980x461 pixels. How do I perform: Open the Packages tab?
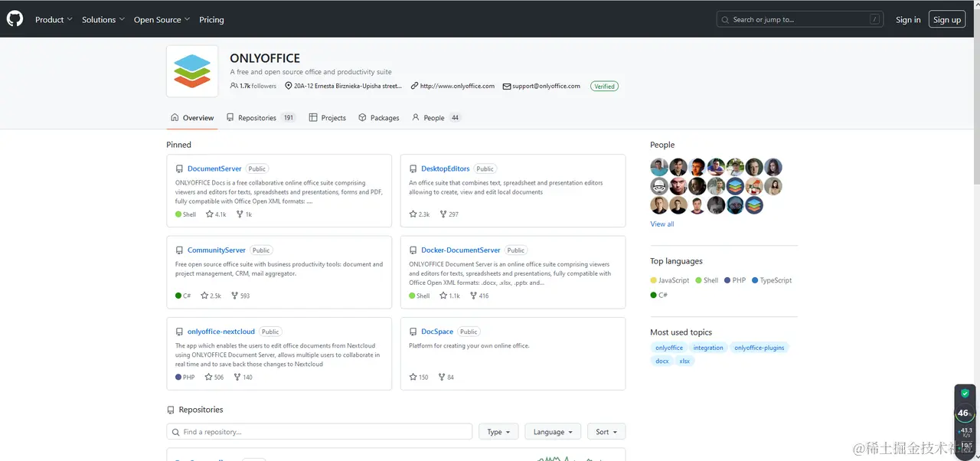coord(379,118)
